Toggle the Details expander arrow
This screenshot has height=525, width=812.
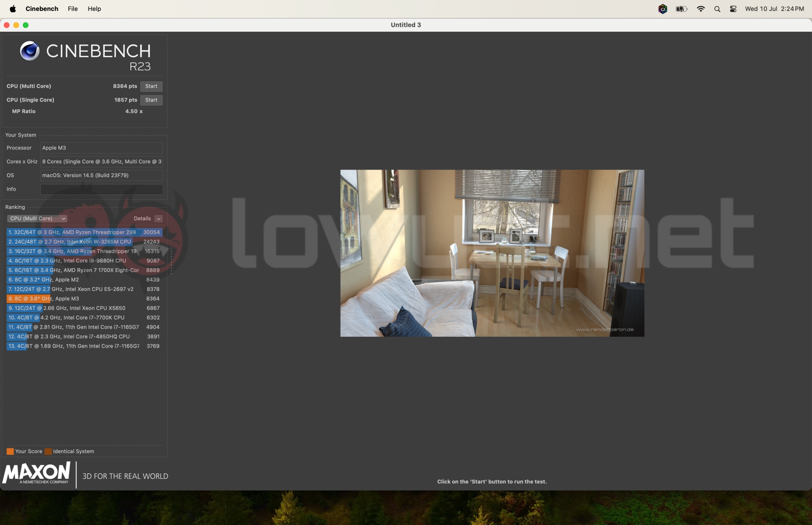pyautogui.click(x=159, y=219)
